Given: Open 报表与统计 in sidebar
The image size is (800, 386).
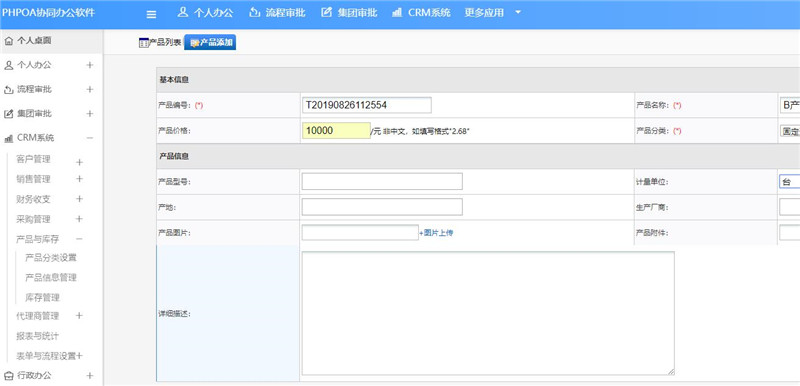Looking at the screenshot, I should coord(38,336).
